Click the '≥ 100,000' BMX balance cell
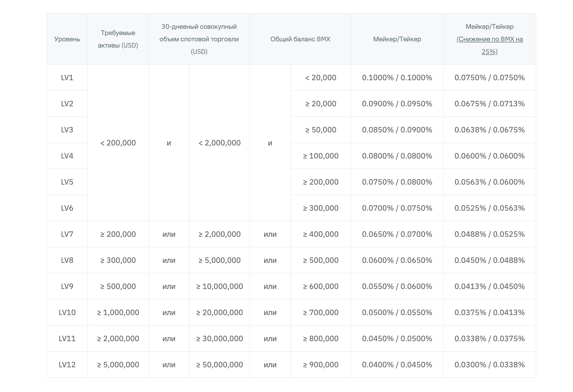Viewport: 573px width, 392px height. point(321,156)
